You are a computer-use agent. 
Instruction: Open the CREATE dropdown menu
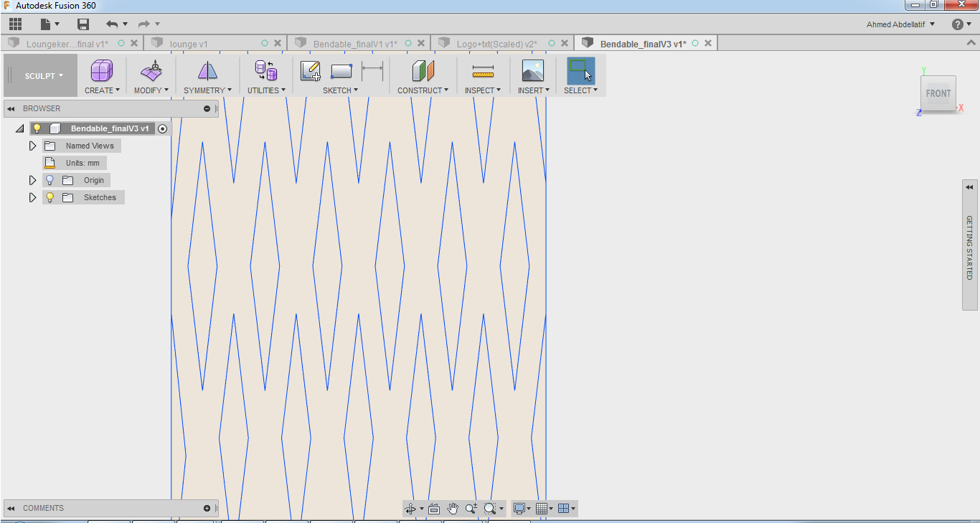(101, 90)
